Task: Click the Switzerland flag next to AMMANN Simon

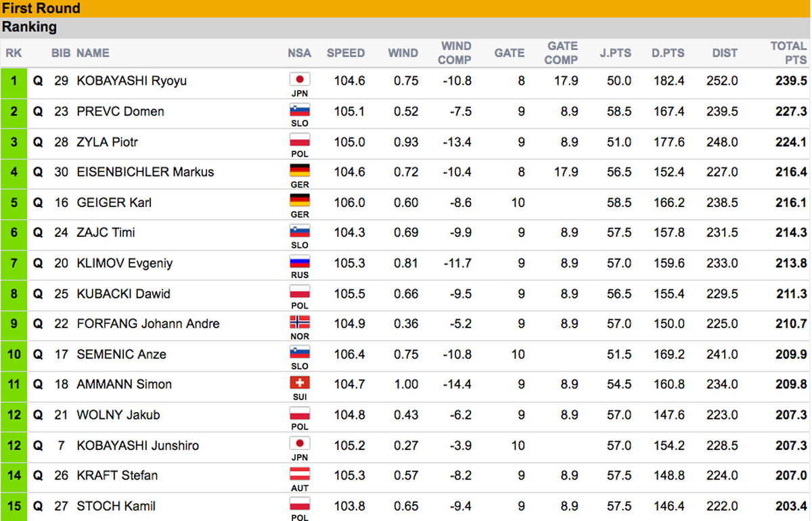Action: (x=299, y=382)
